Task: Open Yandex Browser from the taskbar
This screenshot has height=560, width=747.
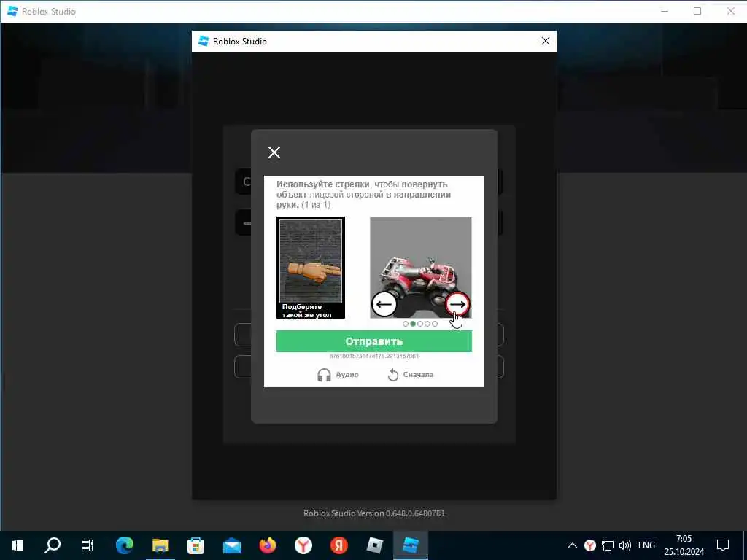Action: (x=303, y=545)
